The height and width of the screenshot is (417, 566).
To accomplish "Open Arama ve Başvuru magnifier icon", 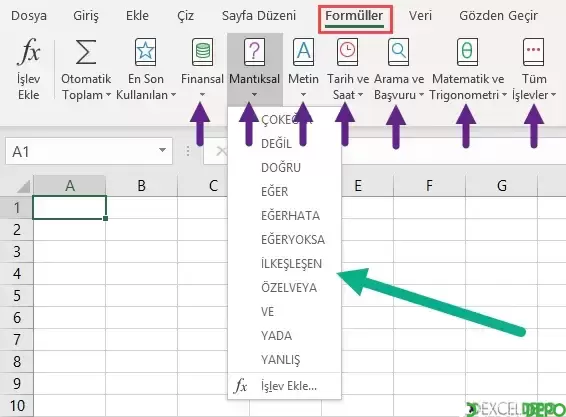I will [x=399, y=52].
